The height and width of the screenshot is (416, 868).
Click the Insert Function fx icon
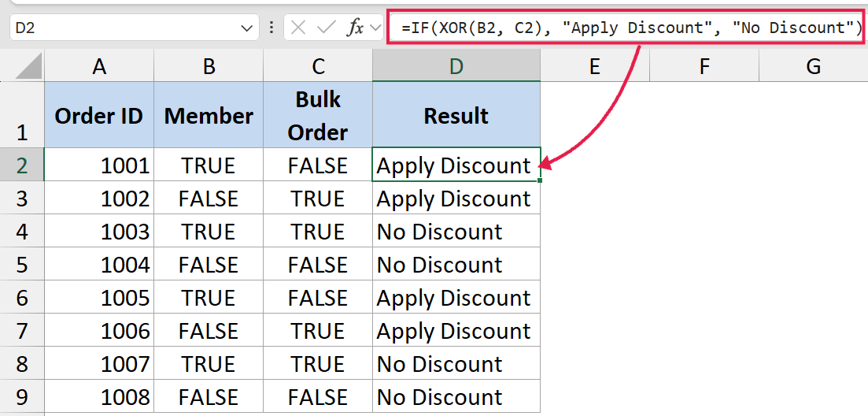pos(355,28)
